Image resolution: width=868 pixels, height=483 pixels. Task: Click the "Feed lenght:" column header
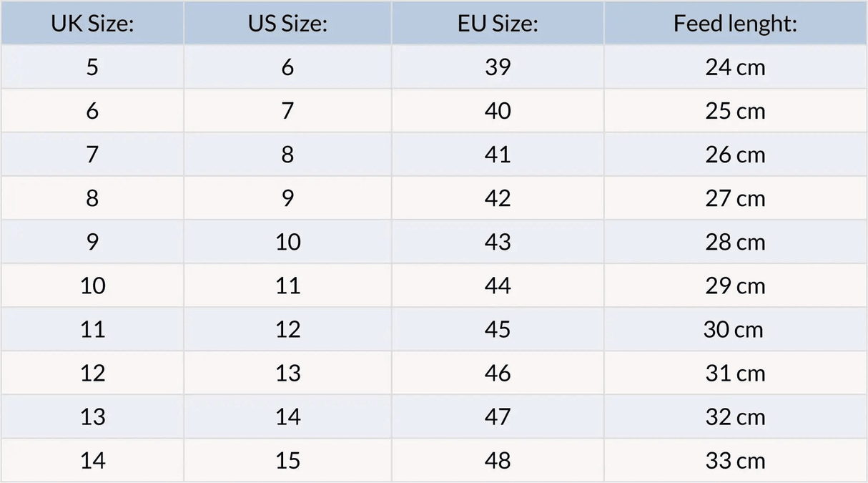click(x=735, y=24)
